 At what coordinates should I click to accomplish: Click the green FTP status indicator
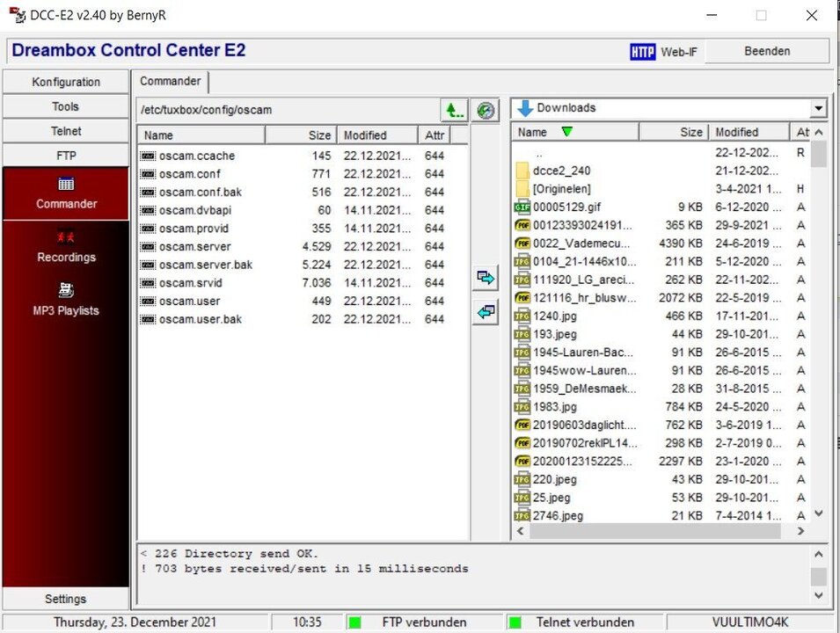tap(354, 622)
